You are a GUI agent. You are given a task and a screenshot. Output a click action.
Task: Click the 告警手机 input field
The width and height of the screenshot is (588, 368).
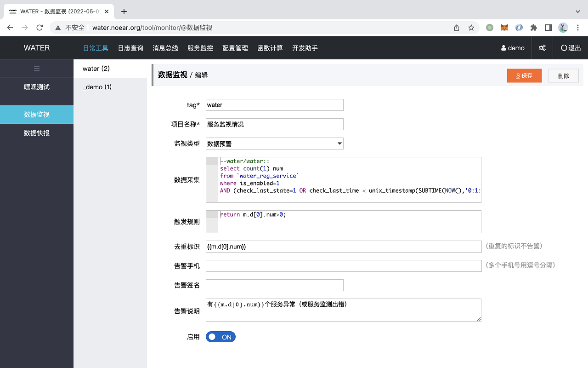tap(344, 266)
